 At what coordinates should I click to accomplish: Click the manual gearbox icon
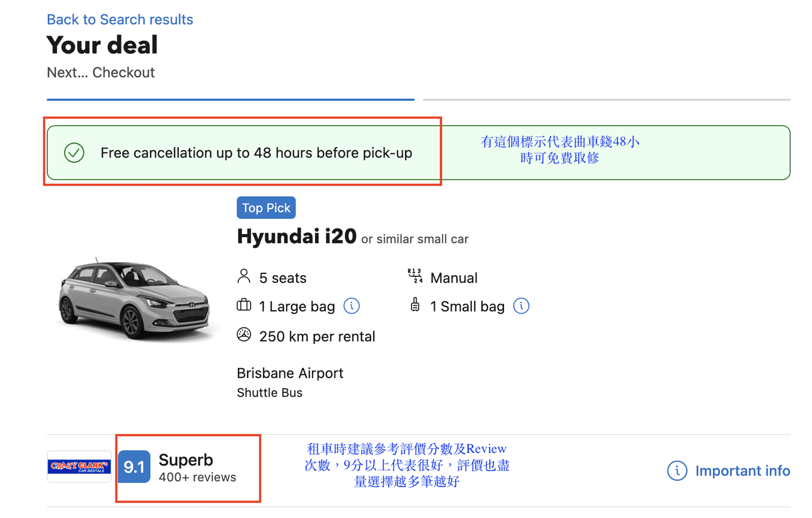(415, 276)
